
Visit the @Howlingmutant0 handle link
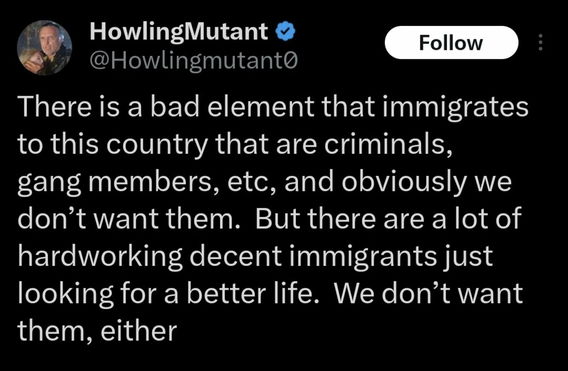193,61
